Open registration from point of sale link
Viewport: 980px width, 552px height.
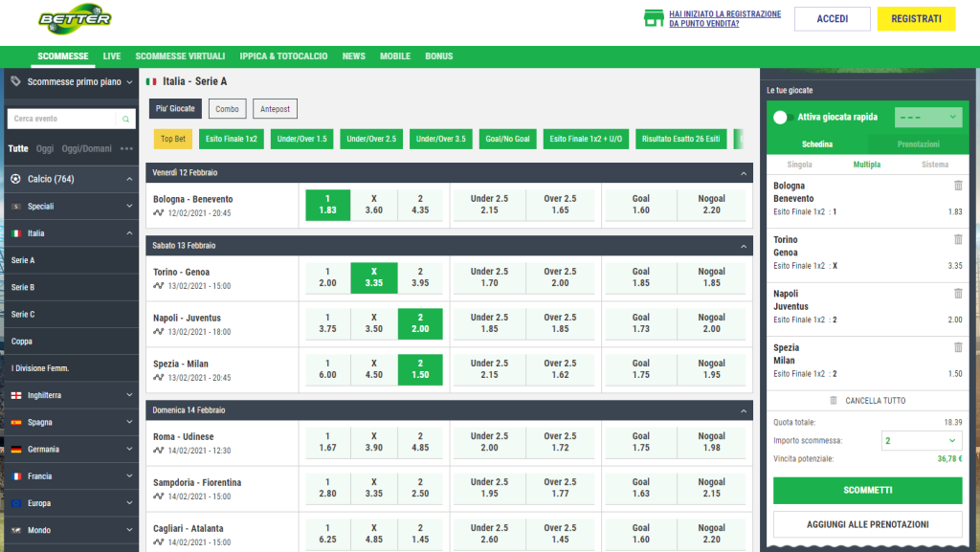725,19
